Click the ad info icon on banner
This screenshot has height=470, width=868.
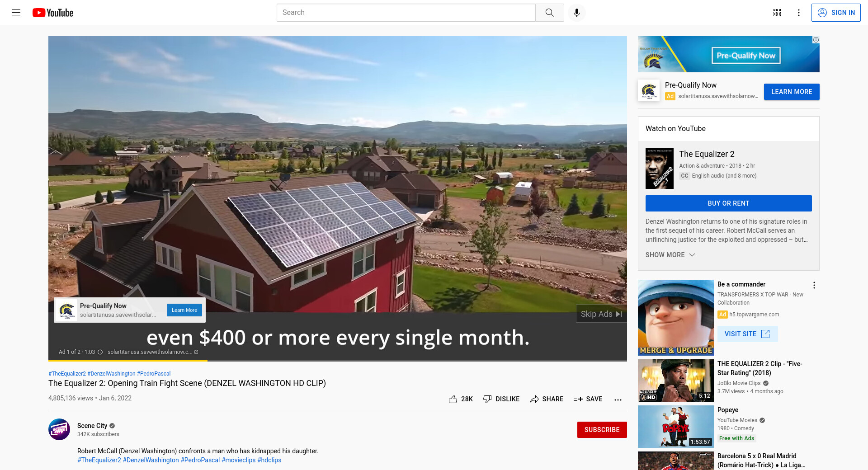[816, 40]
